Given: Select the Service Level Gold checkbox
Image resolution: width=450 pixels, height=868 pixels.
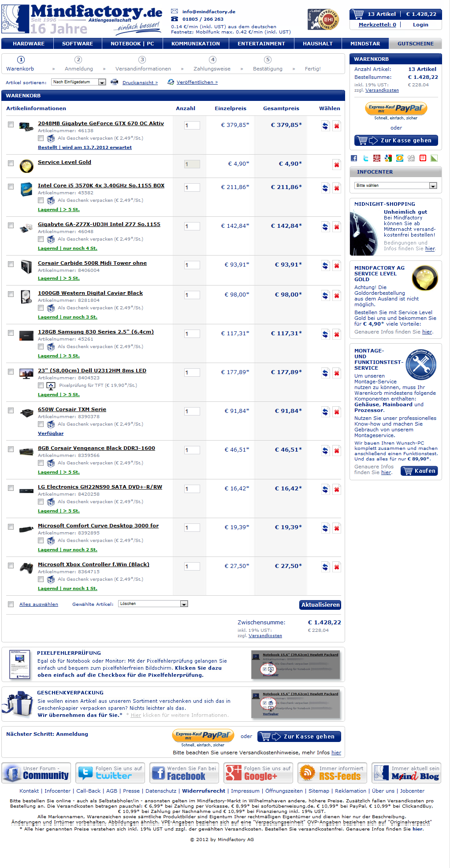Looking at the screenshot, I should click(x=11, y=163).
